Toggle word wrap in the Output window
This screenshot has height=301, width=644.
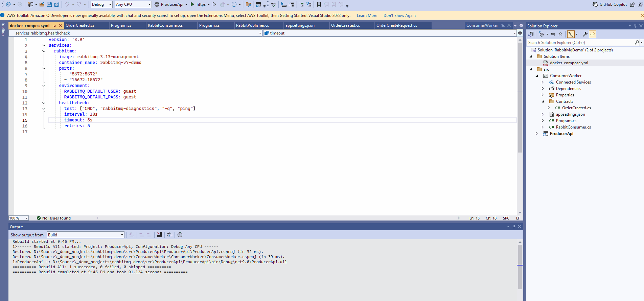[170, 235]
